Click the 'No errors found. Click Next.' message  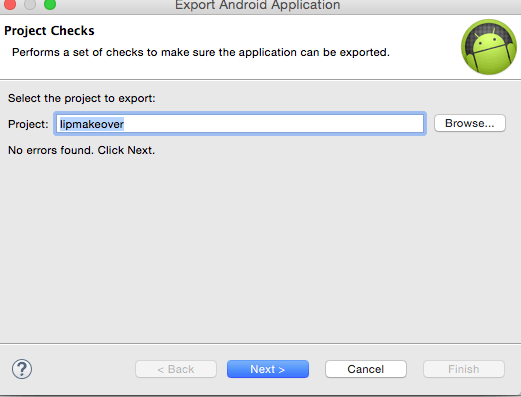(x=82, y=150)
